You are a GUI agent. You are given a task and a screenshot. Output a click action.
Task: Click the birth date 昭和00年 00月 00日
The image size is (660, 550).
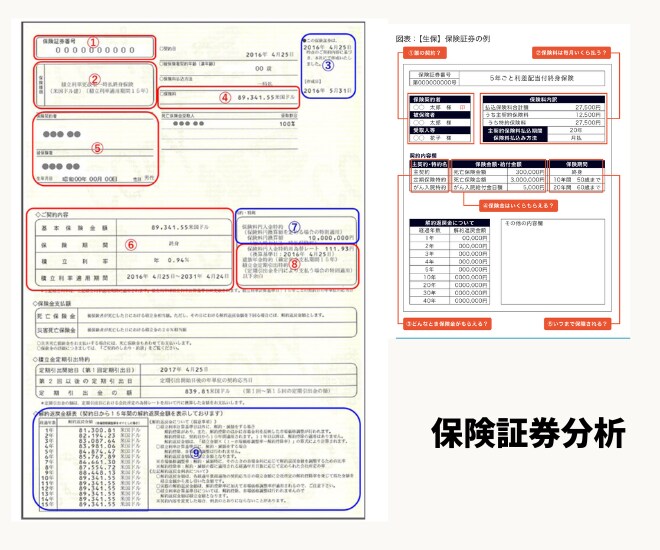(x=90, y=179)
